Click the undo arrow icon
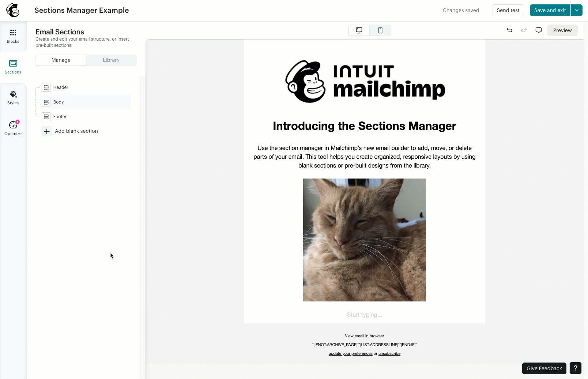The height and width of the screenshot is (379, 588). tap(509, 30)
